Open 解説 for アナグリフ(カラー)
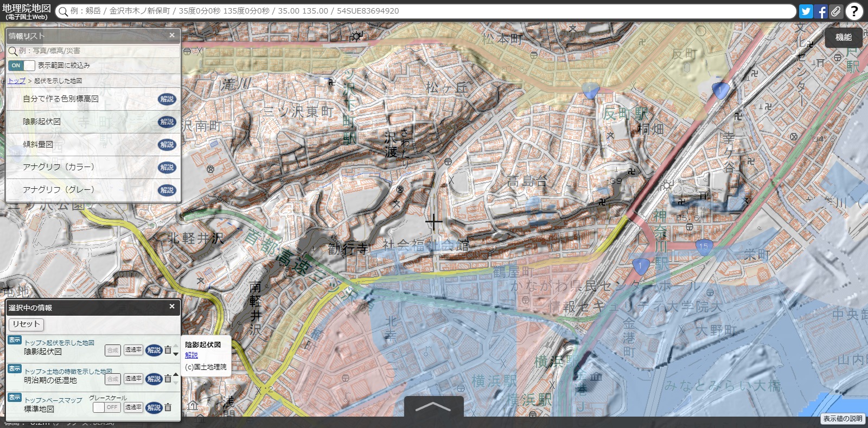Viewport: 868px width, 428px height. pyautogui.click(x=167, y=167)
